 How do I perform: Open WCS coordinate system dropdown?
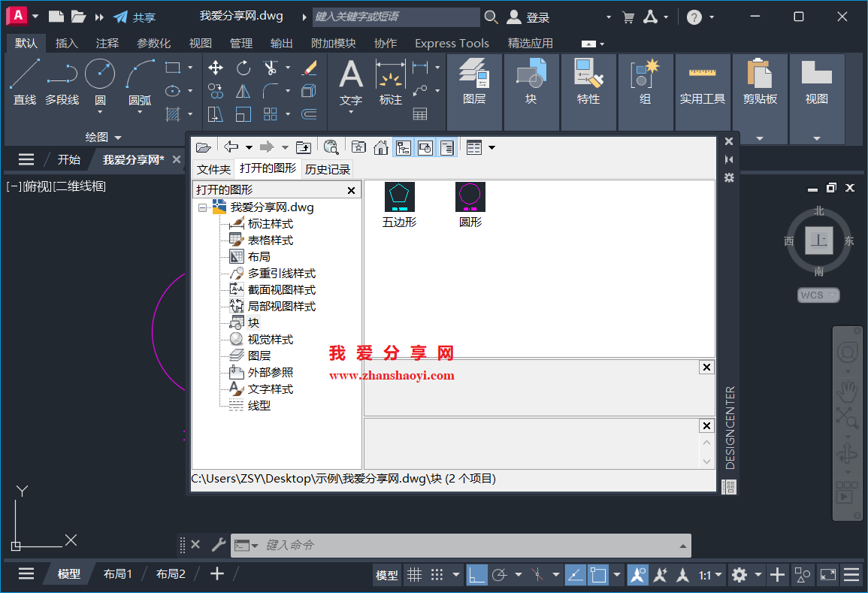[818, 295]
